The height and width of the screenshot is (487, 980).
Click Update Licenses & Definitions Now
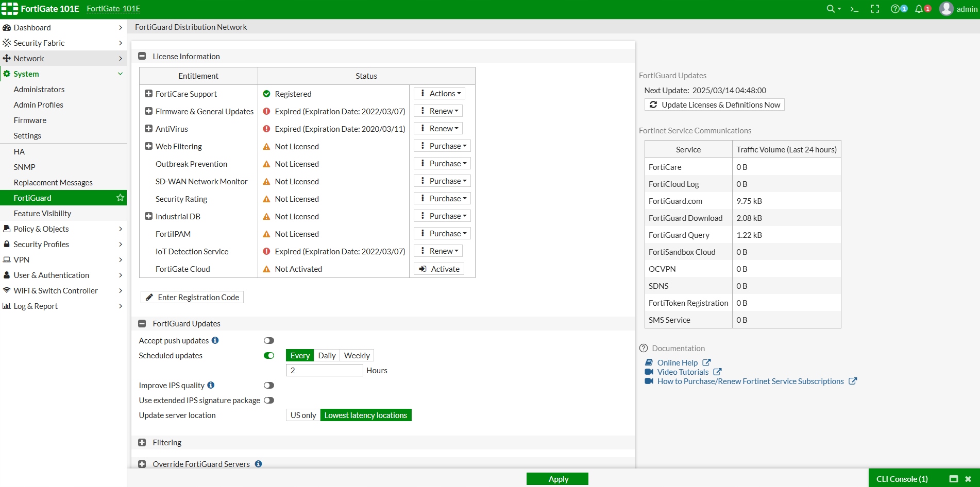pyautogui.click(x=715, y=105)
